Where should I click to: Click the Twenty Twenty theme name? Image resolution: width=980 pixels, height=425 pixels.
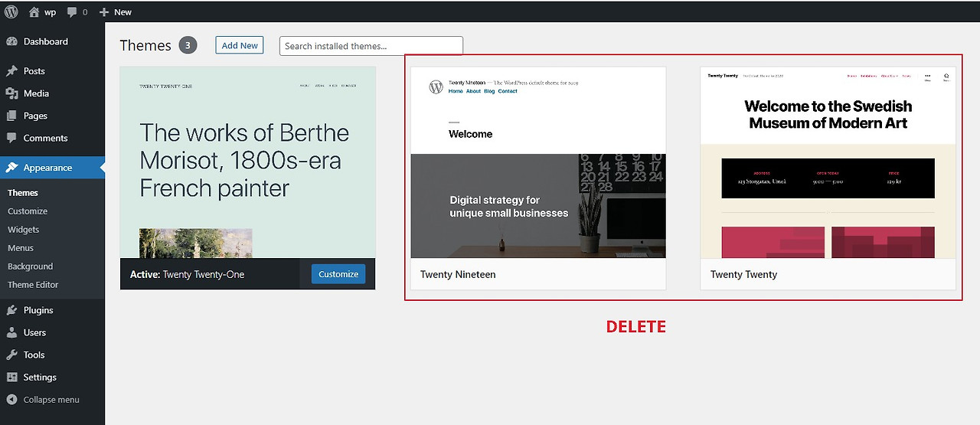pyautogui.click(x=743, y=274)
